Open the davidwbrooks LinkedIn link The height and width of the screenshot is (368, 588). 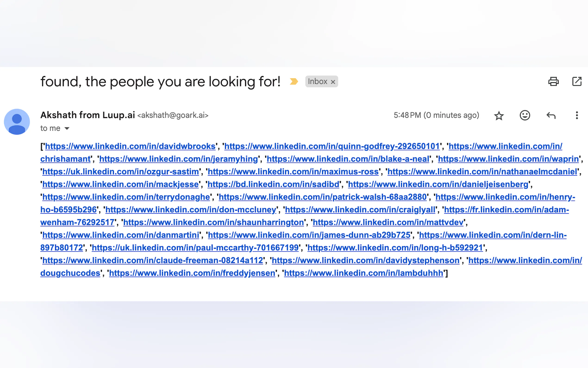130,146
